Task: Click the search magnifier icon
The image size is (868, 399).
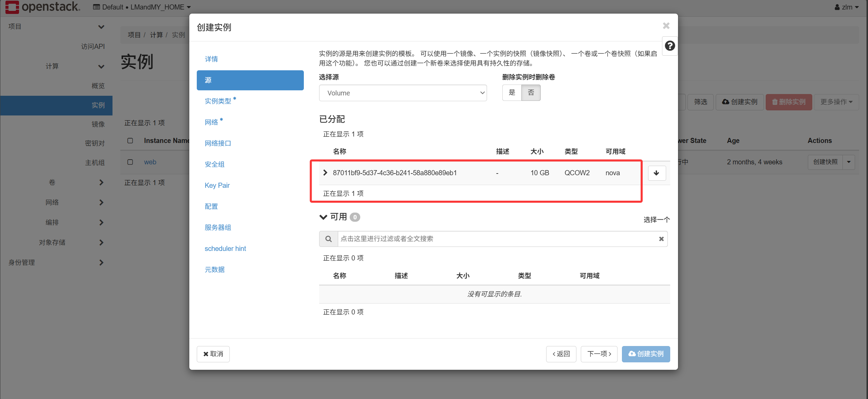Action: pos(328,239)
